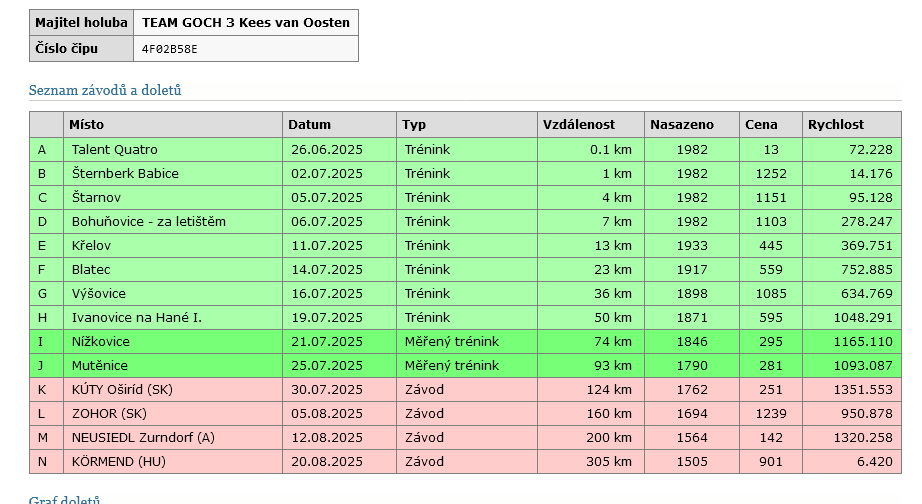Click the ZOHOR (SK) race entry
Image resolution: width=922 pixels, height=504 pixels.
pyautogui.click(x=109, y=414)
